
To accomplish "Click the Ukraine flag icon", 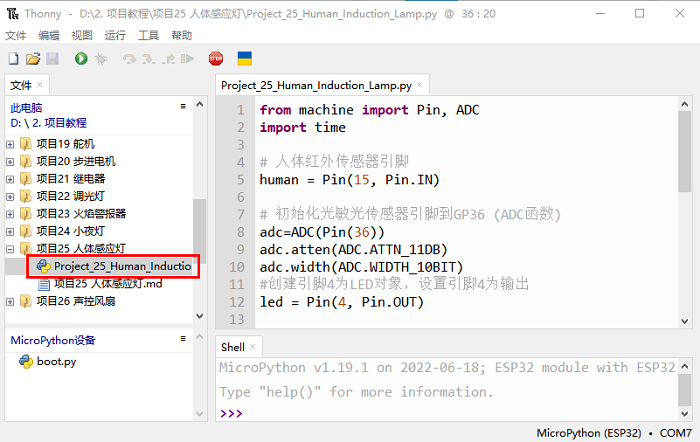I will point(244,60).
